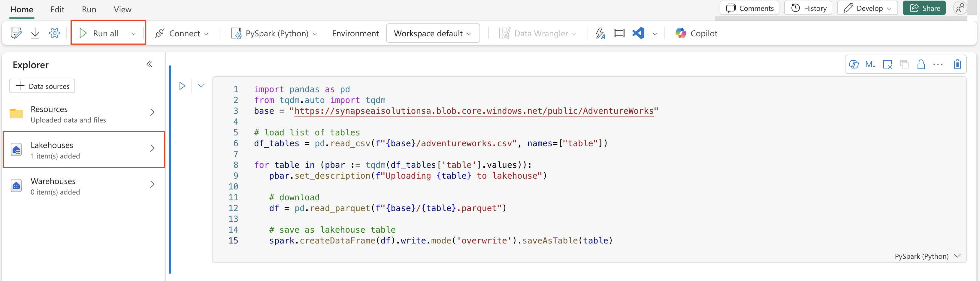Switch to the Home tab

(x=22, y=9)
